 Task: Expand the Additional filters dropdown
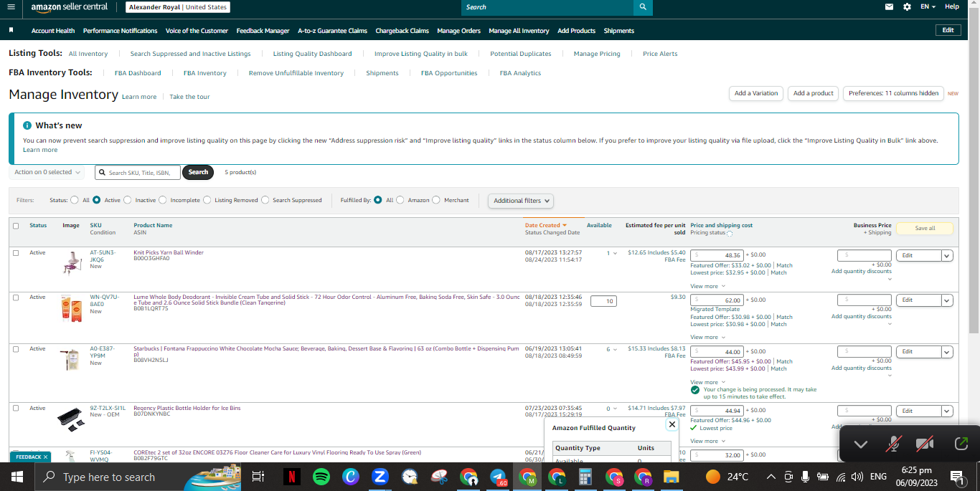tap(521, 201)
